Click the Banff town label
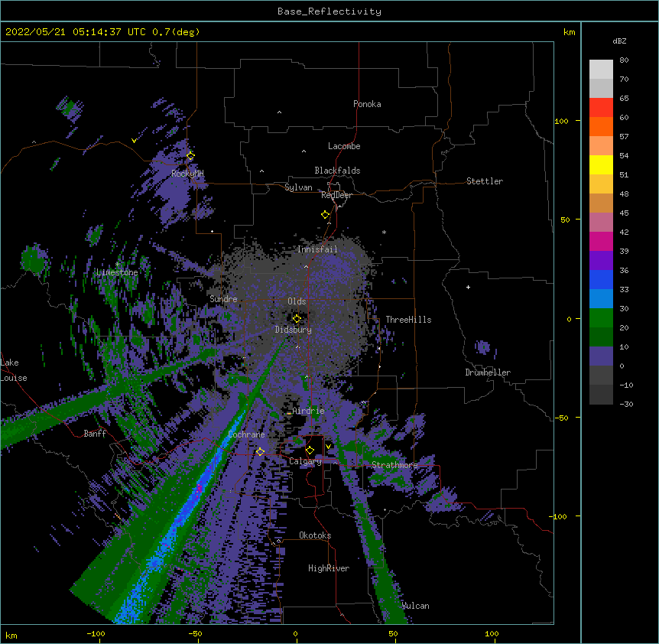Image resolution: width=659 pixels, height=644 pixels. point(95,434)
